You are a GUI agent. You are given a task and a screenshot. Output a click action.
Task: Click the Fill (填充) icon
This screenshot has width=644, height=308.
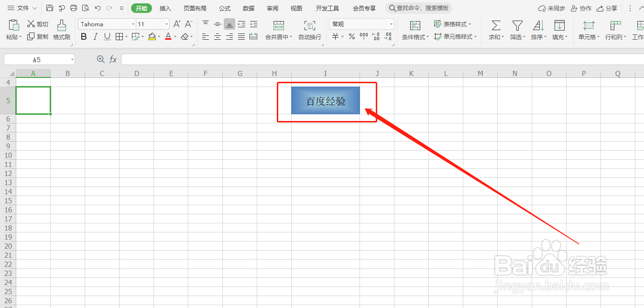click(x=559, y=26)
